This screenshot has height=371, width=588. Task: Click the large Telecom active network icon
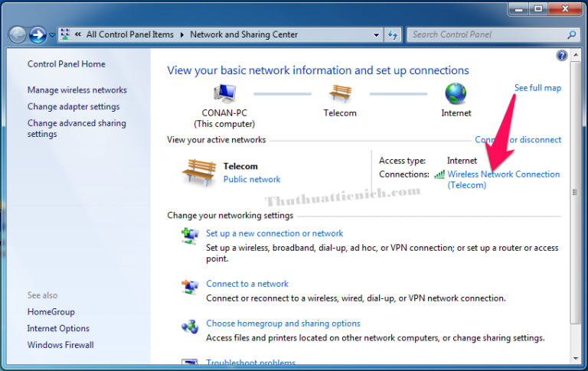pos(198,173)
